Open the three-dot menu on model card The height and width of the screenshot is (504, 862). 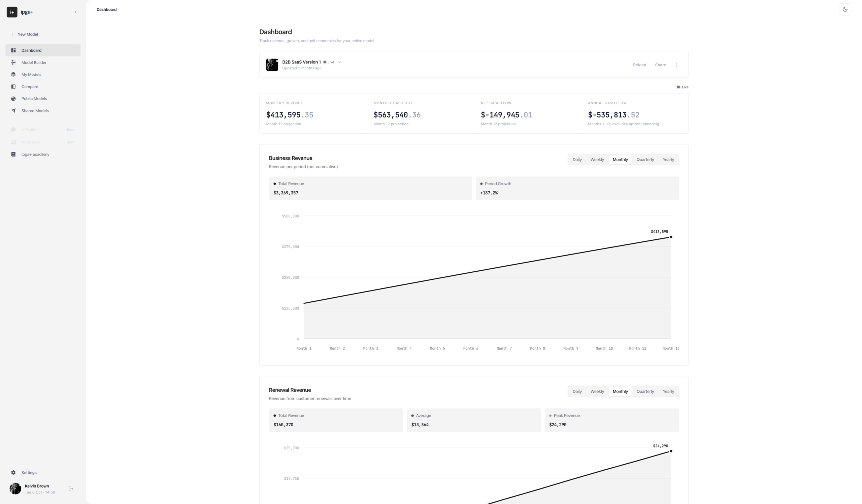coord(676,65)
